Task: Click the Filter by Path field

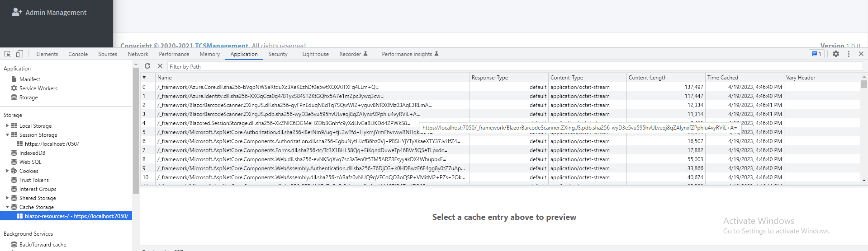Action: 515,66
